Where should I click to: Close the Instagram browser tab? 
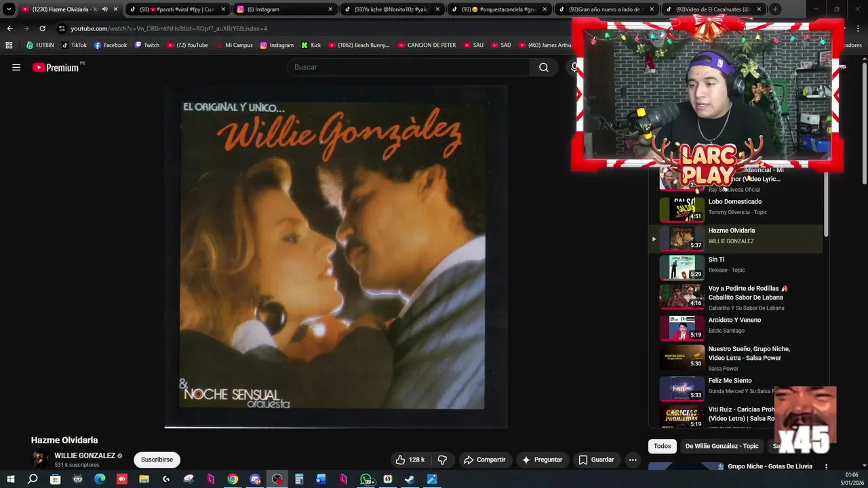tap(330, 9)
